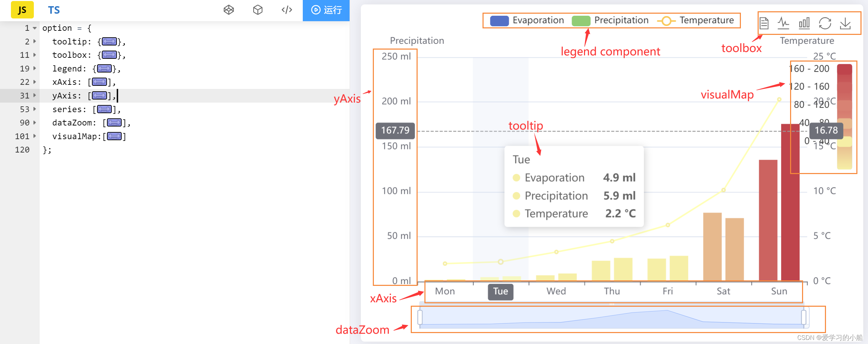868x344 pixels.
Task: Toggle the Precipitation legend item
Action: (610, 21)
